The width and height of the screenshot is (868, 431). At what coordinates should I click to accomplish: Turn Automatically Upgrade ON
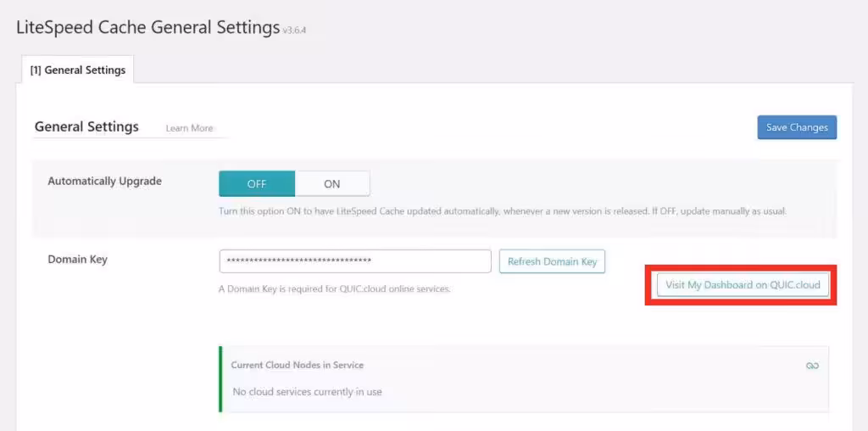tap(332, 184)
